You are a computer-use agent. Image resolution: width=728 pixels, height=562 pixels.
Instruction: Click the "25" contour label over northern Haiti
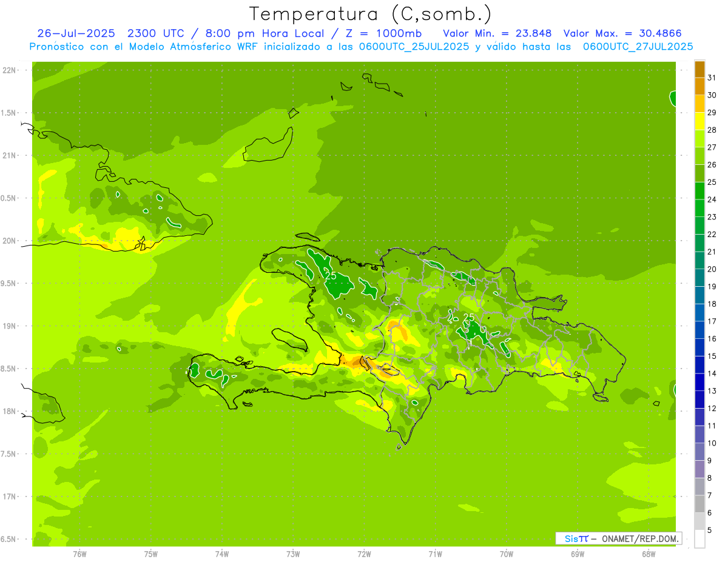[x=331, y=275]
